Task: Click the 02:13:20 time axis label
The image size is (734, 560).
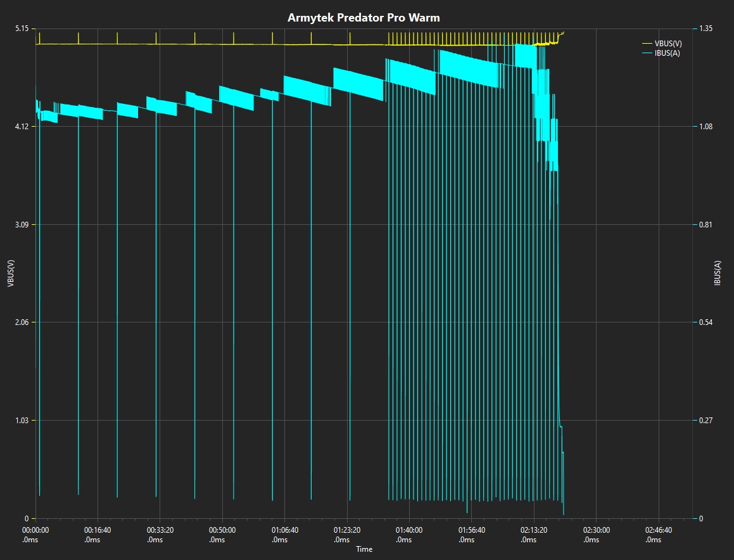Action: (x=534, y=535)
